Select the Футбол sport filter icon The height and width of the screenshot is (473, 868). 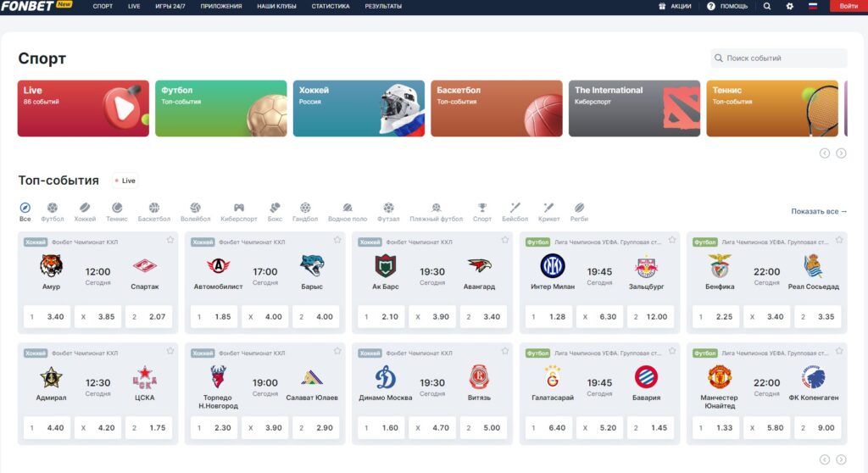pos(52,208)
